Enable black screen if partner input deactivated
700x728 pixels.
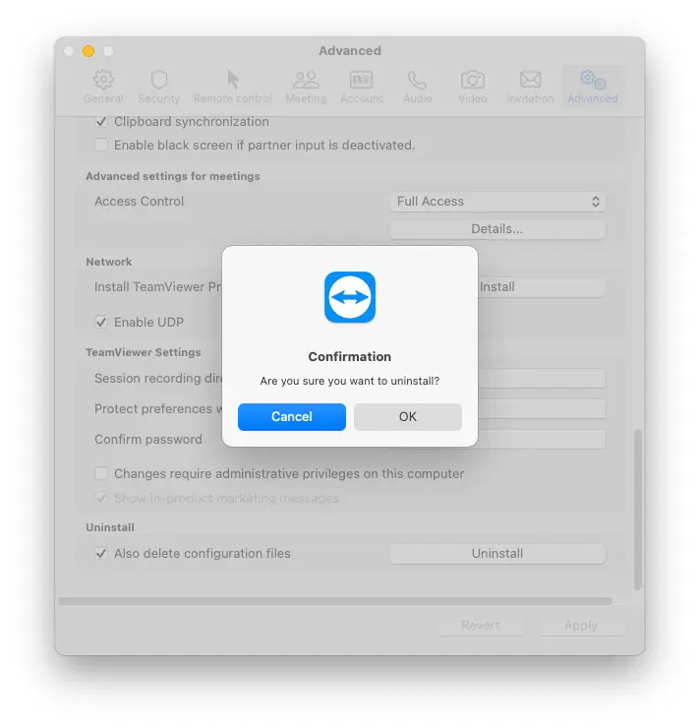click(x=101, y=145)
